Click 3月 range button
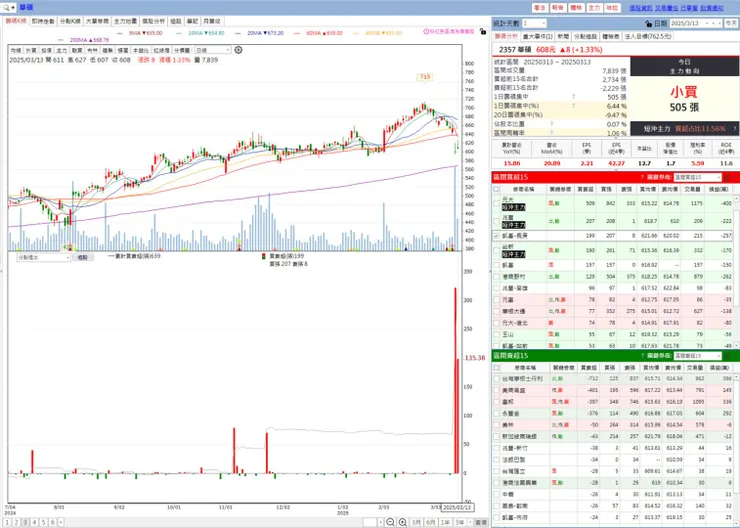The image size is (740, 528). (416, 522)
